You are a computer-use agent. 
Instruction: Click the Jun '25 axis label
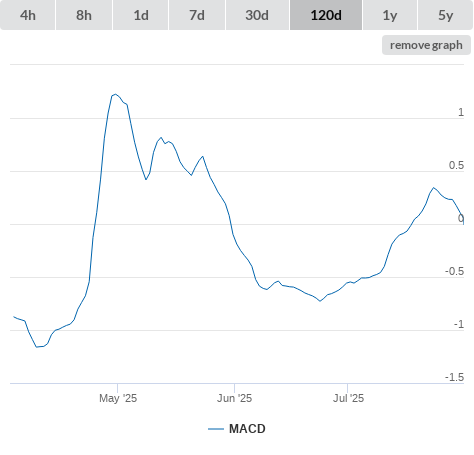point(234,398)
